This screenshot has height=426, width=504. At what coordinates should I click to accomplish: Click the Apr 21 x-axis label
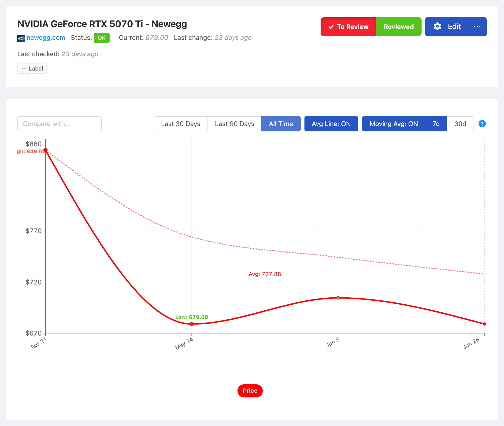click(x=39, y=343)
